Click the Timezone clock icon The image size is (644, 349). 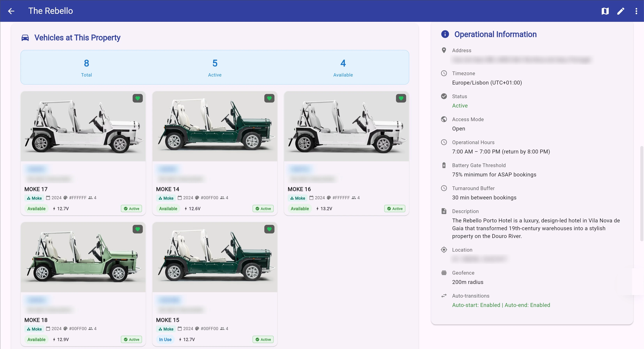[x=444, y=73]
